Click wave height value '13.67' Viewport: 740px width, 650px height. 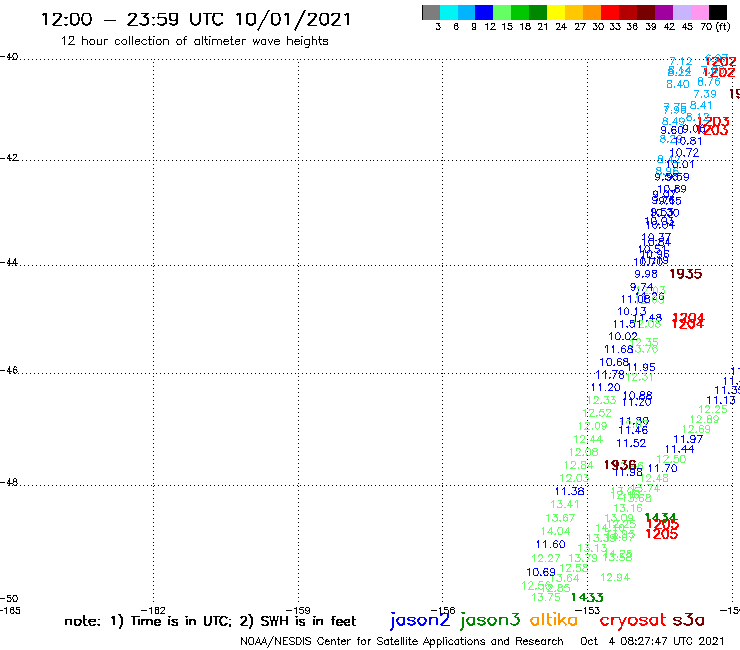pos(560,518)
